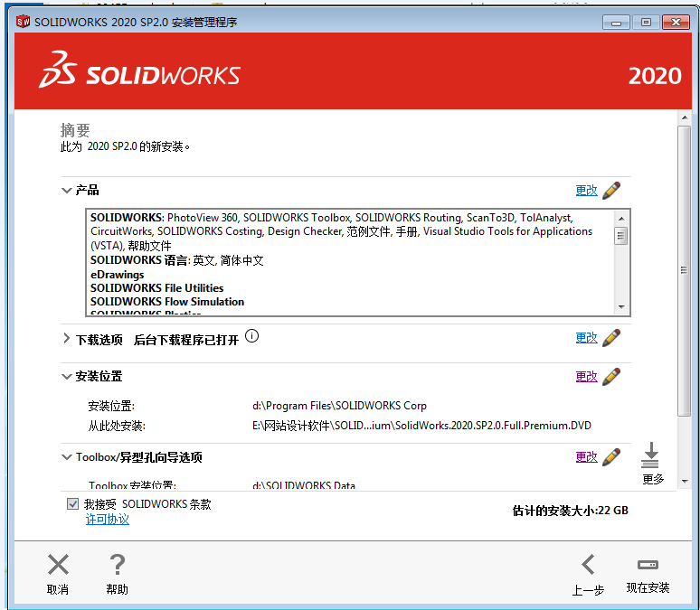Open the 许可协议 link
Viewport: 700px width, 610px height.
(107, 520)
